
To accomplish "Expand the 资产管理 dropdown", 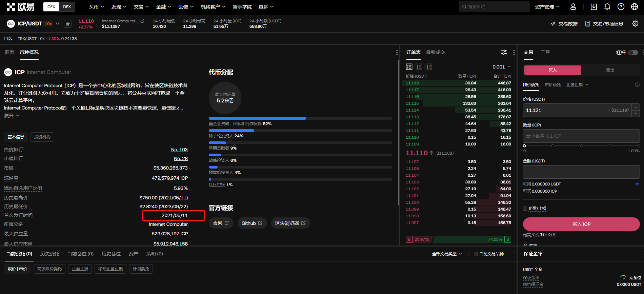I will coord(547,7).
